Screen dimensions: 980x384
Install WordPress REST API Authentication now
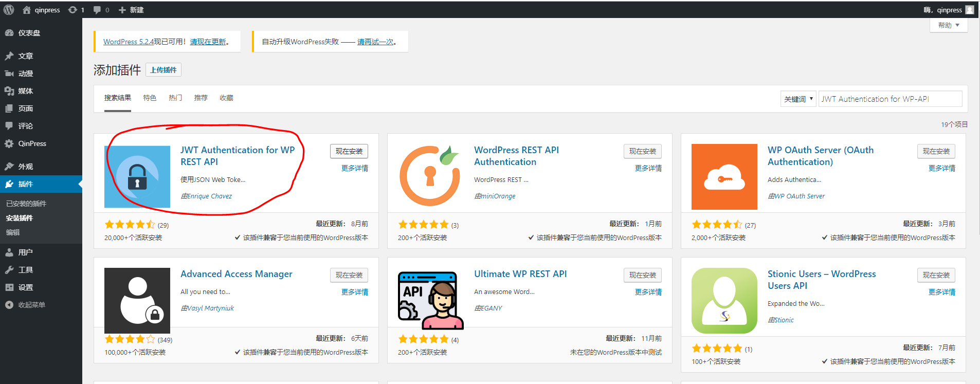click(643, 151)
